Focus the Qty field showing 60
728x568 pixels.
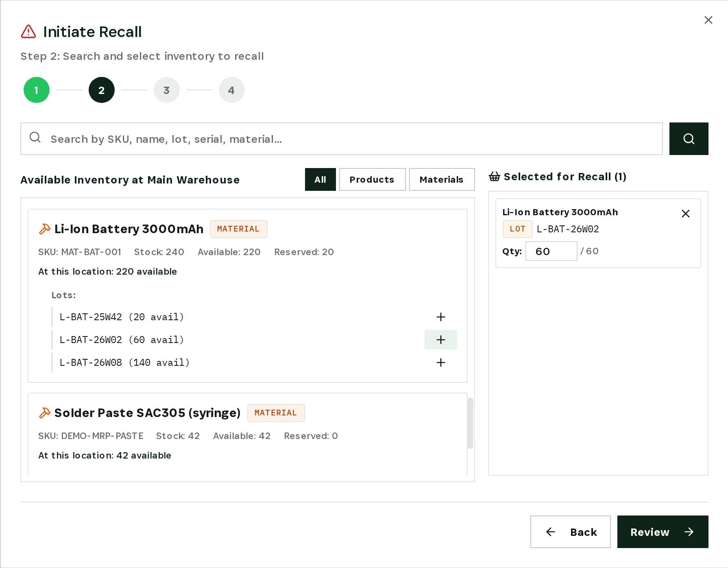click(551, 251)
